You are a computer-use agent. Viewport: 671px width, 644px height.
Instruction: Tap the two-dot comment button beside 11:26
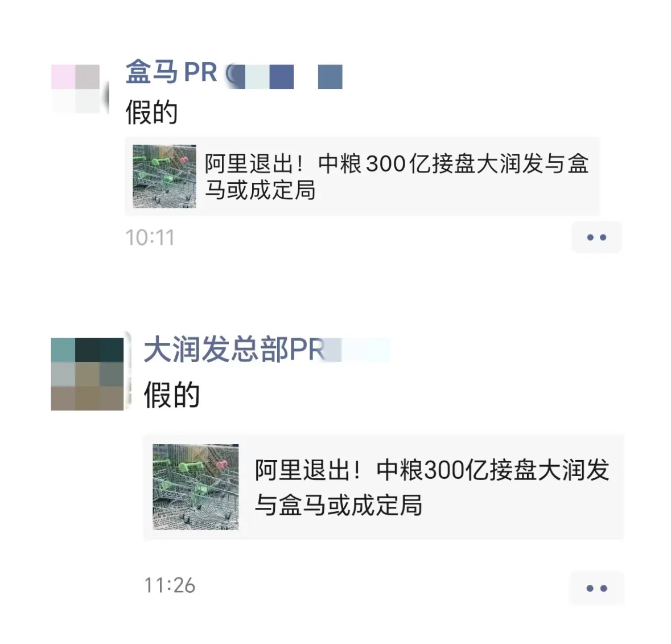(596, 588)
